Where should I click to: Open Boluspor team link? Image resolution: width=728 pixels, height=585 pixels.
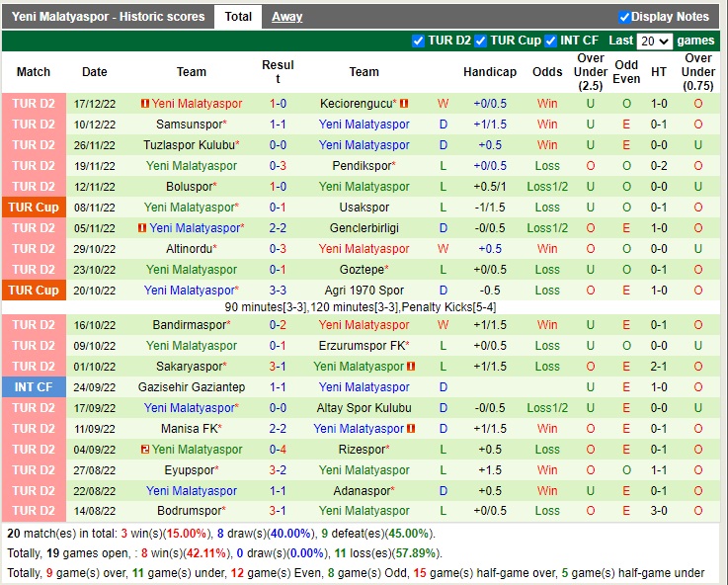tap(190, 187)
